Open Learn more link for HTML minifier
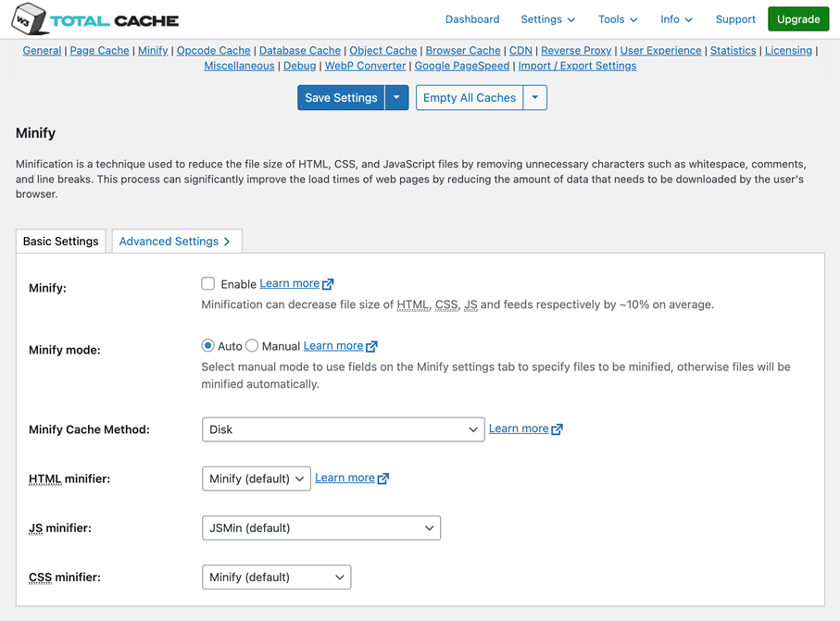 (345, 478)
